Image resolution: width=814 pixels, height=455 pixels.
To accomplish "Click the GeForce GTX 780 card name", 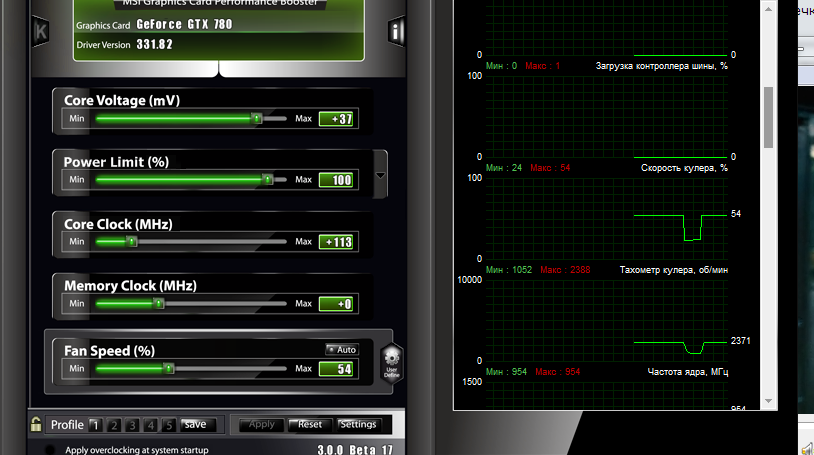I will coord(184,24).
